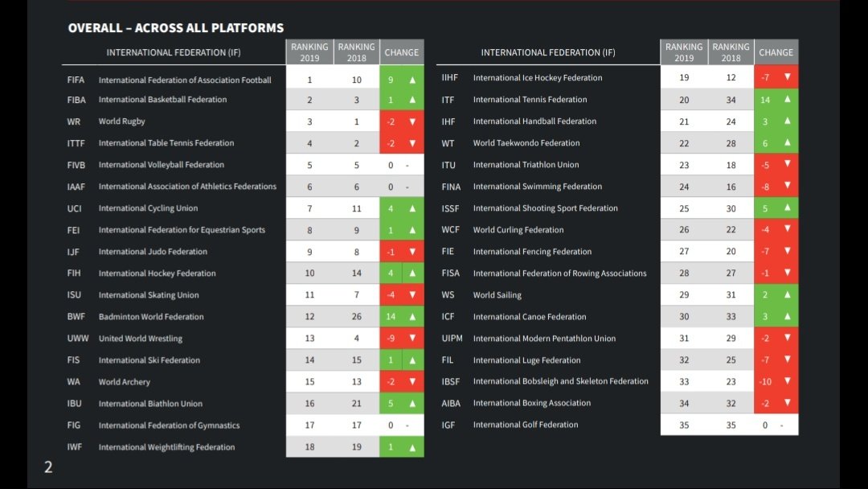868x489 pixels.
Task: Click the left table's RANKING 2019 column header
Action: (309, 52)
